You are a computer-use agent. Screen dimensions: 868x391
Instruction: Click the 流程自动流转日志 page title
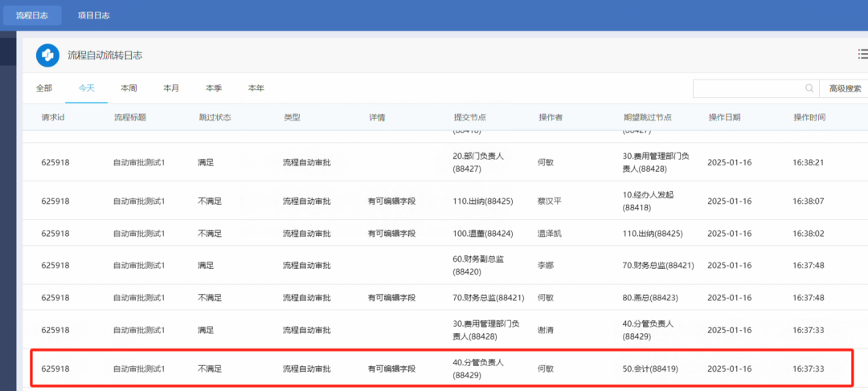105,55
